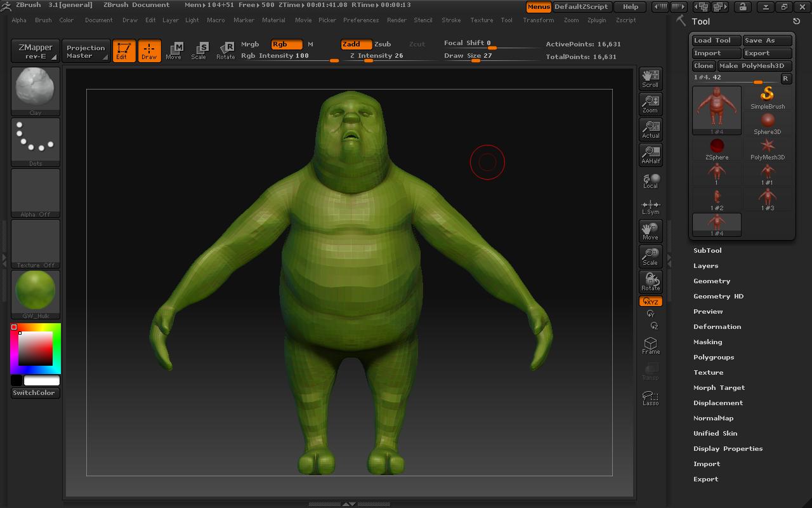
Task: Click the Scroll canvas navigation icon
Action: [x=650, y=78]
